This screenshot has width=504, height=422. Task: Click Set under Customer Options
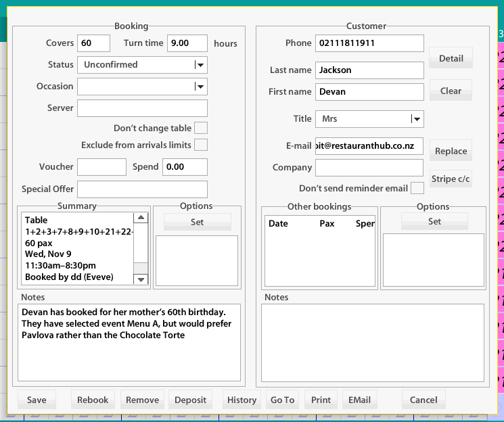click(x=434, y=221)
